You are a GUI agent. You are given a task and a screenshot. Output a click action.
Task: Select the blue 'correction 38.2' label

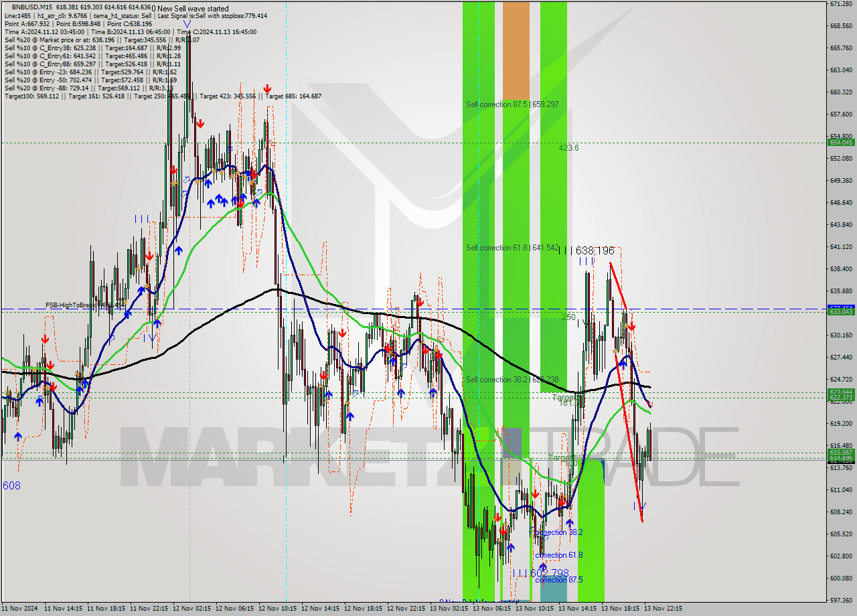(558, 532)
